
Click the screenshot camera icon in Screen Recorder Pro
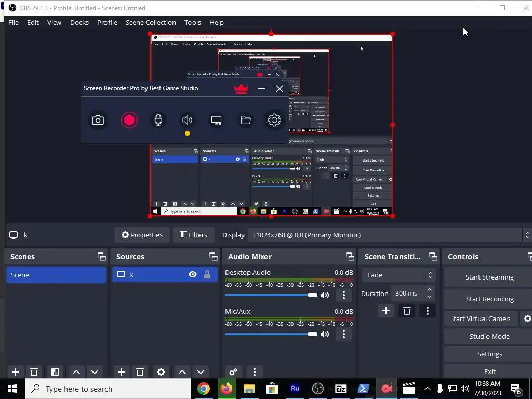[98, 120]
